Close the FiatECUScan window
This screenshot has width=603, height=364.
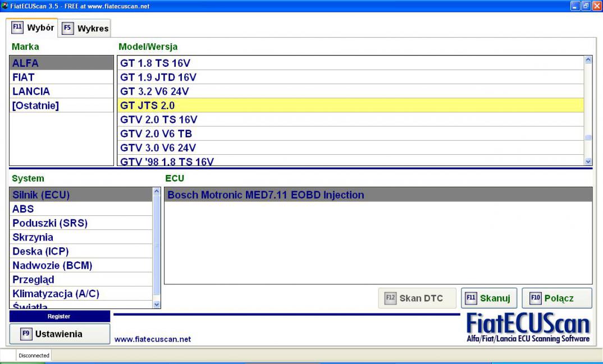(x=597, y=6)
